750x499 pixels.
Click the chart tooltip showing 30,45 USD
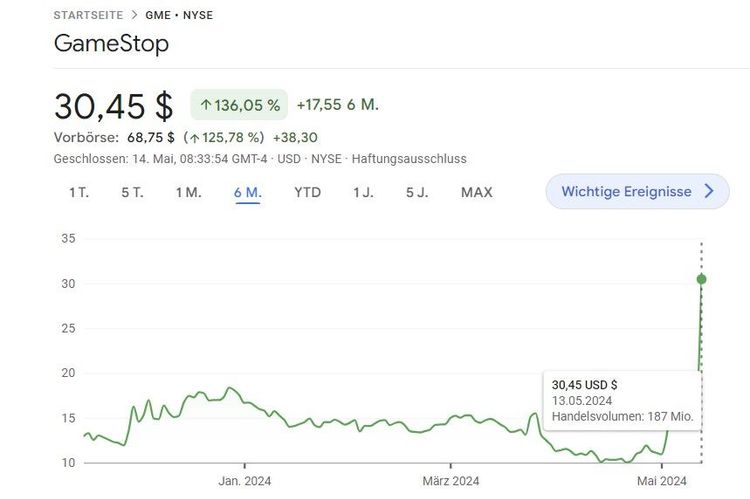tap(620, 400)
